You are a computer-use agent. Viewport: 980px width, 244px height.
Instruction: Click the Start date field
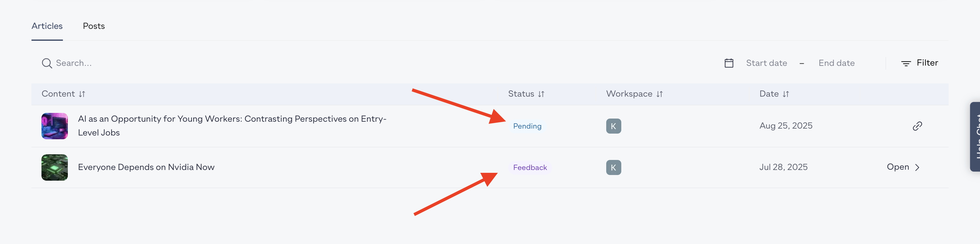click(766, 63)
